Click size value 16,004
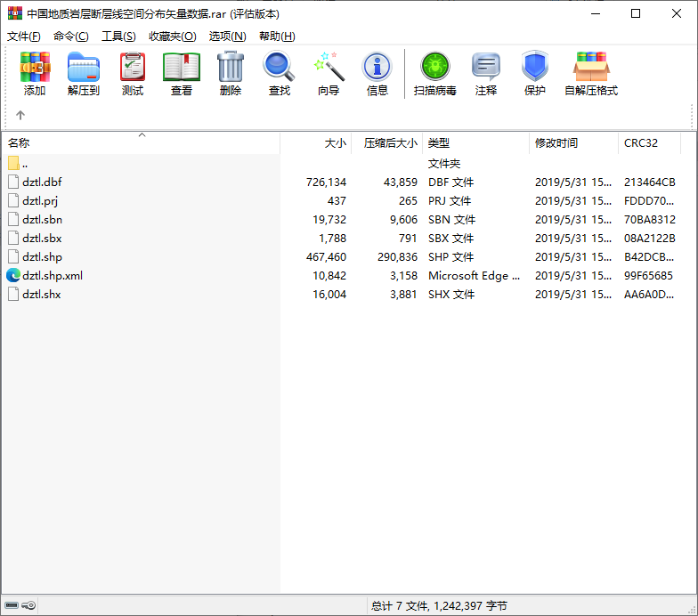Screen dimensions: 698x616 point(329,294)
